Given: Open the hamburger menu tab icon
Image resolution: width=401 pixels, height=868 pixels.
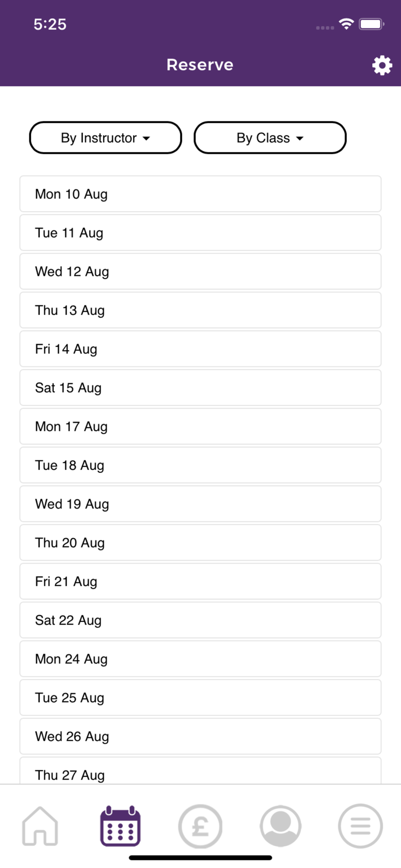Looking at the screenshot, I should (x=360, y=826).
